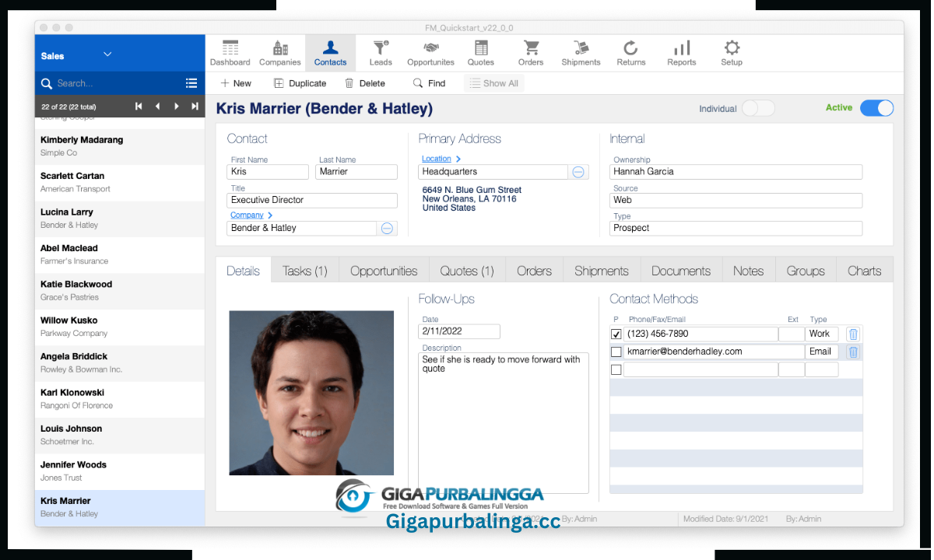The height and width of the screenshot is (560, 934).
Task: Click the Title field Executive Director
Action: [x=312, y=200]
